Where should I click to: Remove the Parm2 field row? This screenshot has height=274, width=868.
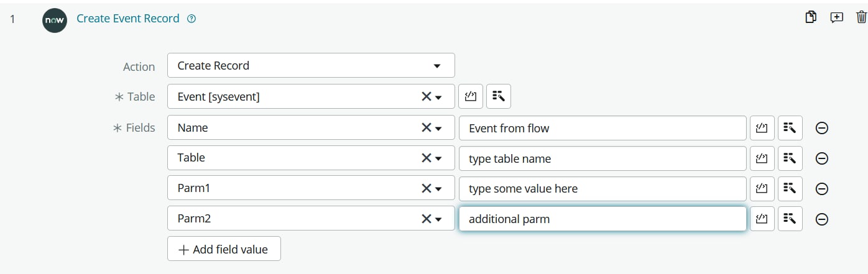pos(821,219)
